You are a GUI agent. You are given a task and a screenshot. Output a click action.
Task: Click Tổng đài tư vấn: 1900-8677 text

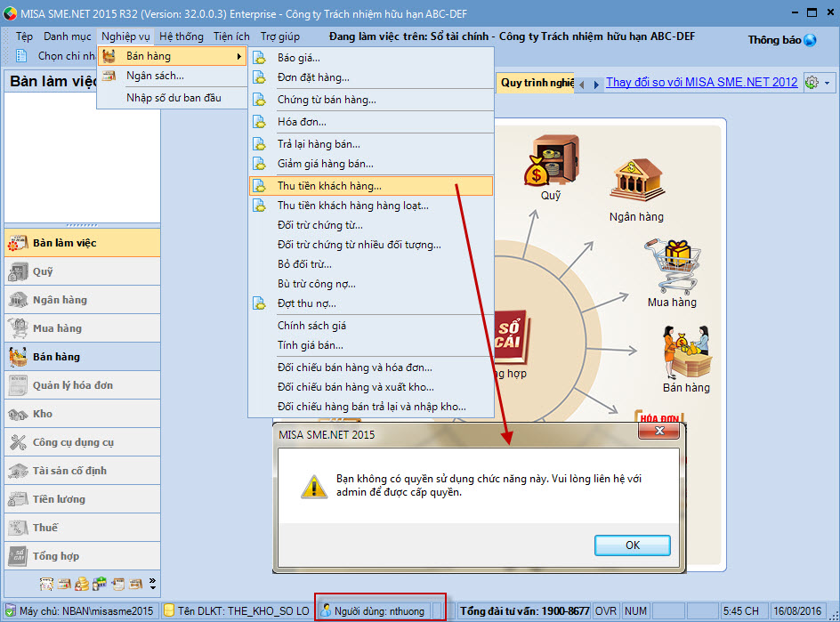tap(524, 610)
